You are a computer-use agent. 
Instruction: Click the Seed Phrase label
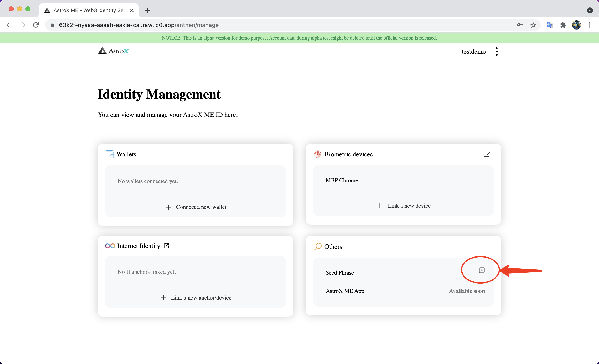[x=340, y=272]
